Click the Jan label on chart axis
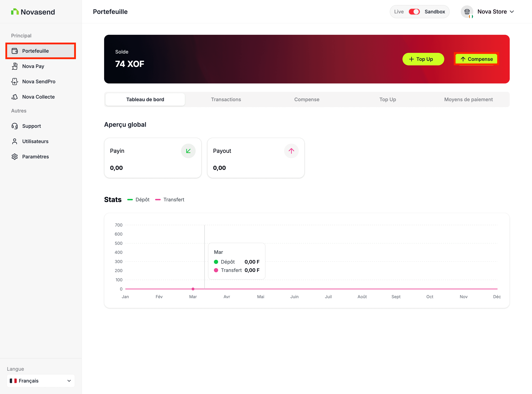This screenshot has width=532, height=394. [x=125, y=297]
